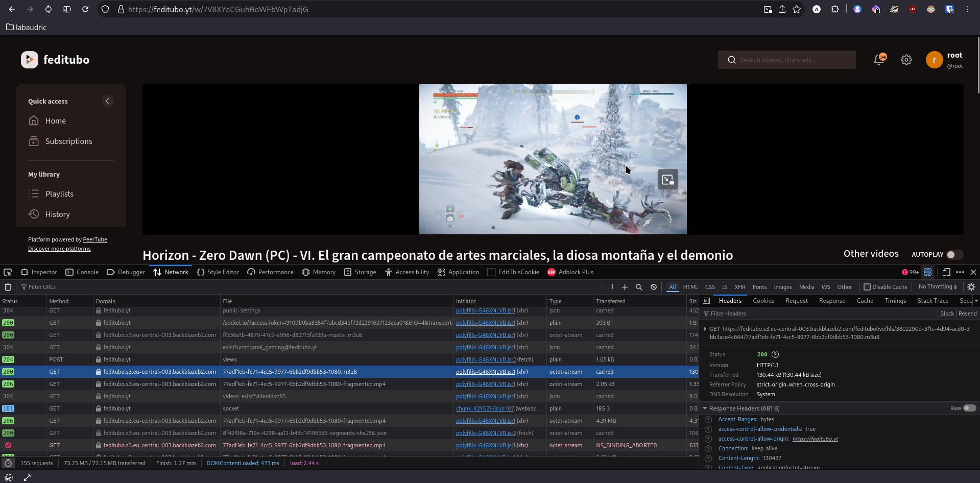Toggle the JS filter button

(725, 287)
